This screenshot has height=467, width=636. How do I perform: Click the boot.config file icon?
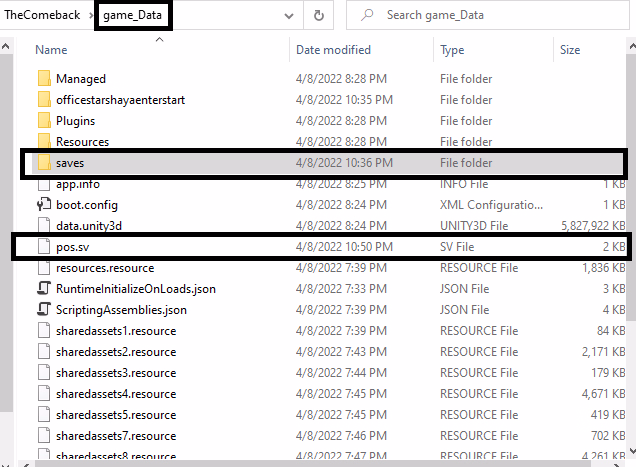point(44,204)
